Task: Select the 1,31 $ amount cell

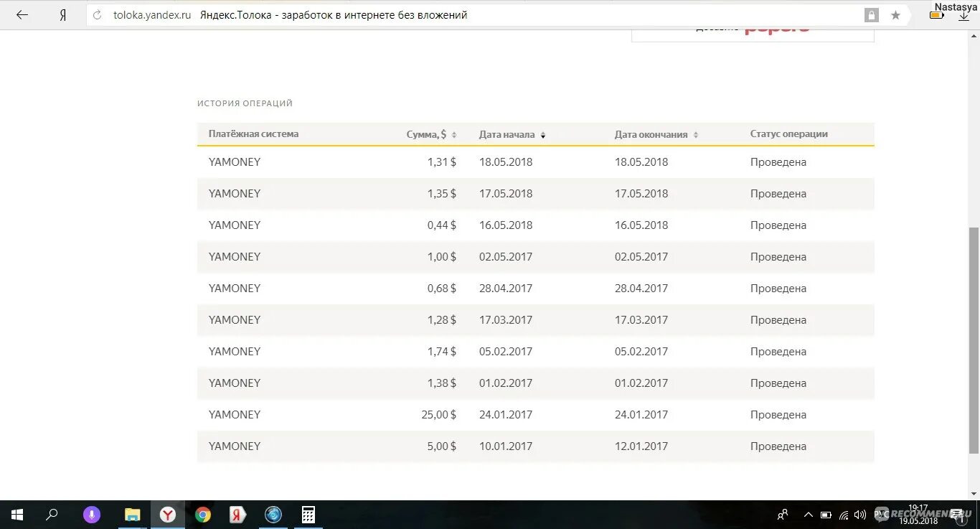Action: click(442, 162)
